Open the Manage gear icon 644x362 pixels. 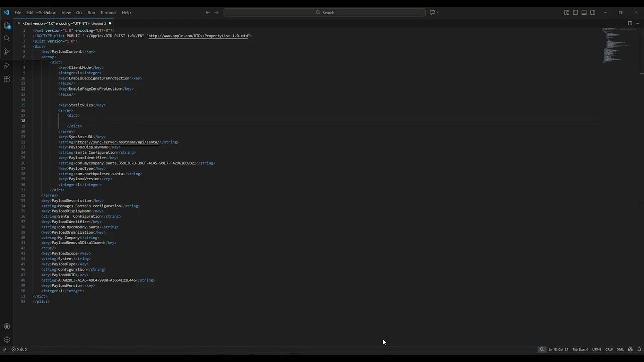(7, 340)
